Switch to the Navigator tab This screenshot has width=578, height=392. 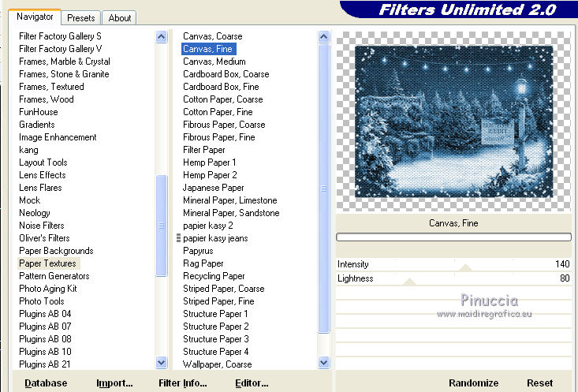point(35,17)
